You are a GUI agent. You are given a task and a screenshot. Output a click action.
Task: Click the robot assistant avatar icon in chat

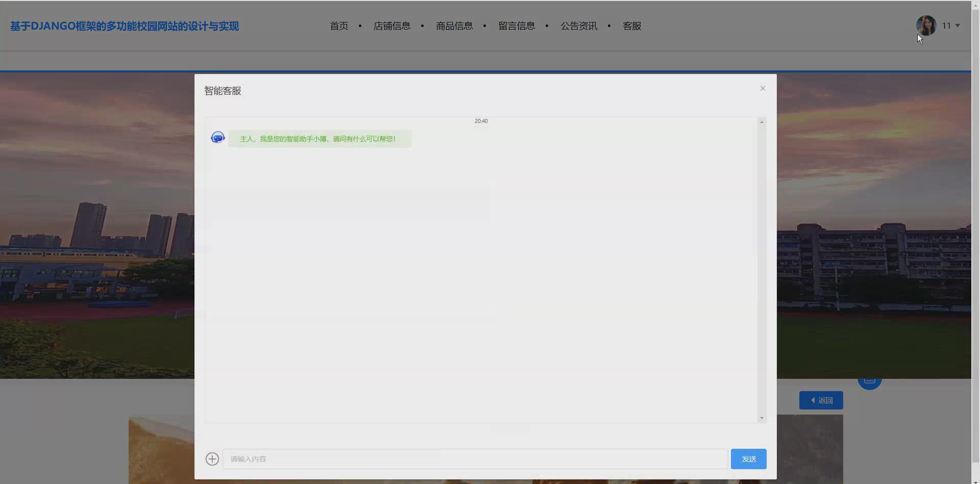click(x=217, y=137)
